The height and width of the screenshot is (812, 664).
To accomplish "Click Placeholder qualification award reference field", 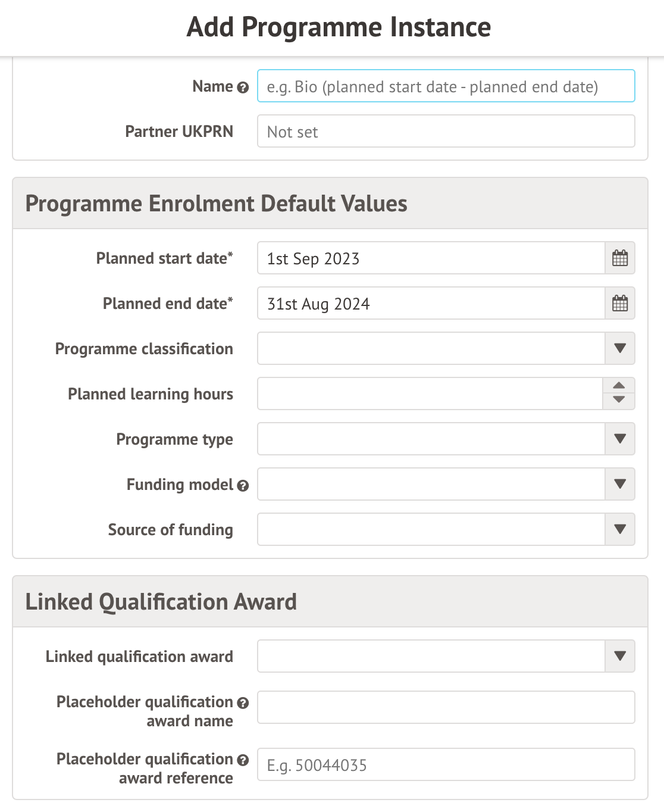I will [446, 765].
